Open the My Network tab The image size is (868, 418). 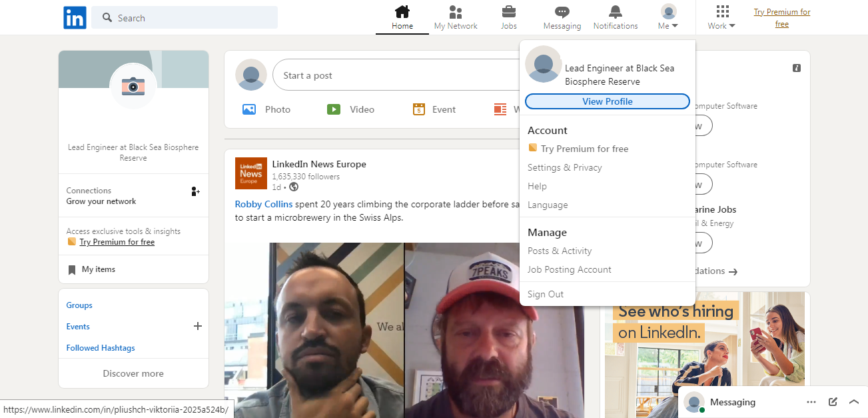point(456,18)
